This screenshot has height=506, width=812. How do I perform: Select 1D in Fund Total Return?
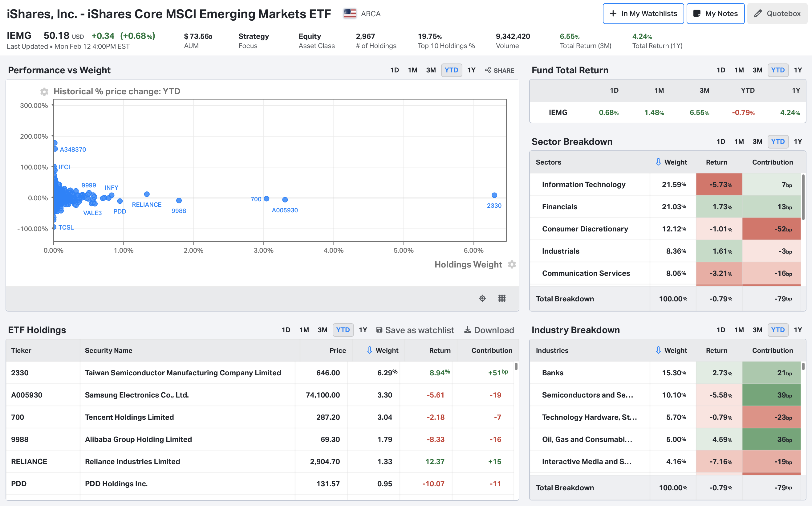pyautogui.click(x=721, y=70)
